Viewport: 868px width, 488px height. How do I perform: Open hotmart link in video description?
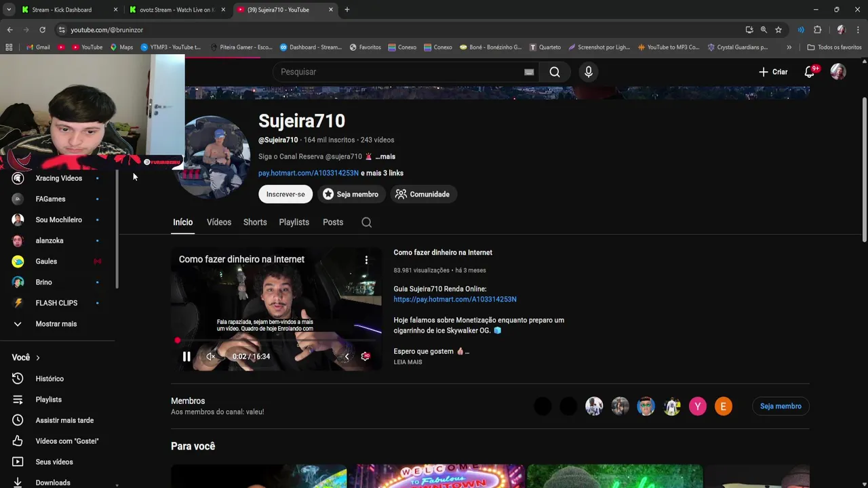click(455, 300)
